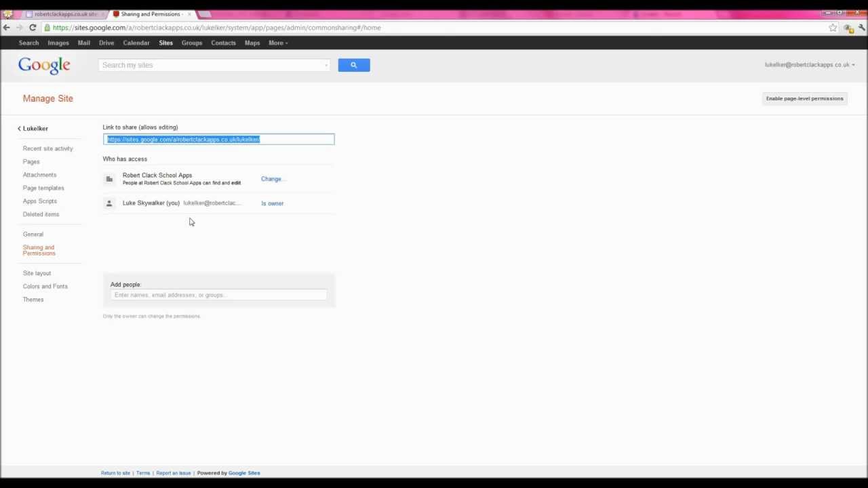Open Contacts in the Google bar
Image resolution: width=868 pixels, height=488 pixels.
[223, 43]
